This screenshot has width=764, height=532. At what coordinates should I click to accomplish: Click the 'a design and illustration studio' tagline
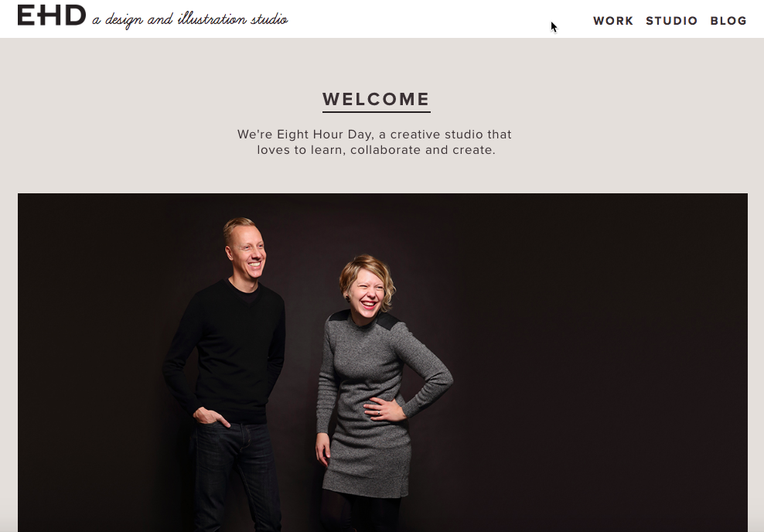pos(190,19)
